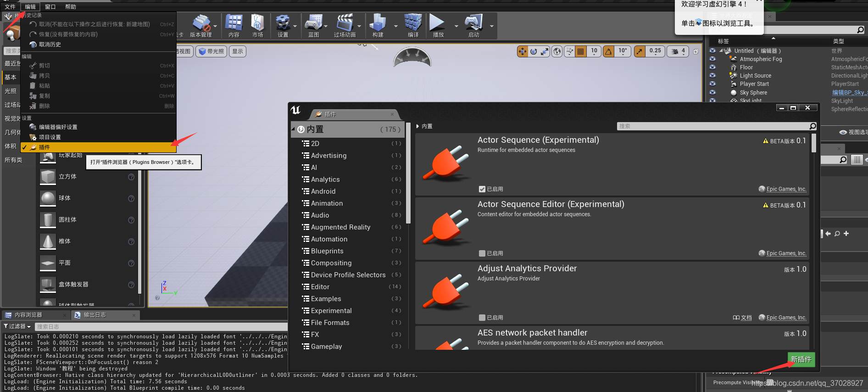Open the rotation snap 10° dropdown
This screenshot has width=868, height=392.
point(623,51)
